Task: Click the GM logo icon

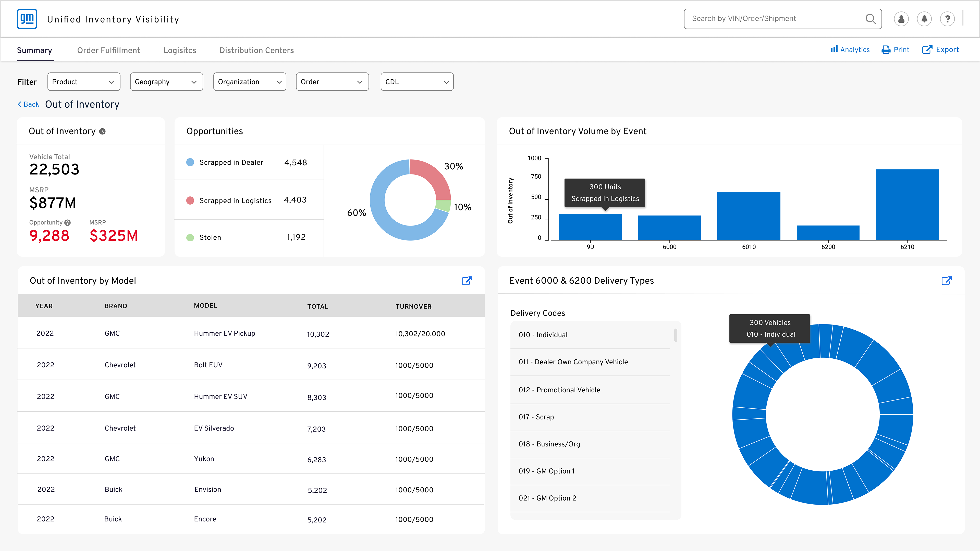Action: (27, 19)
